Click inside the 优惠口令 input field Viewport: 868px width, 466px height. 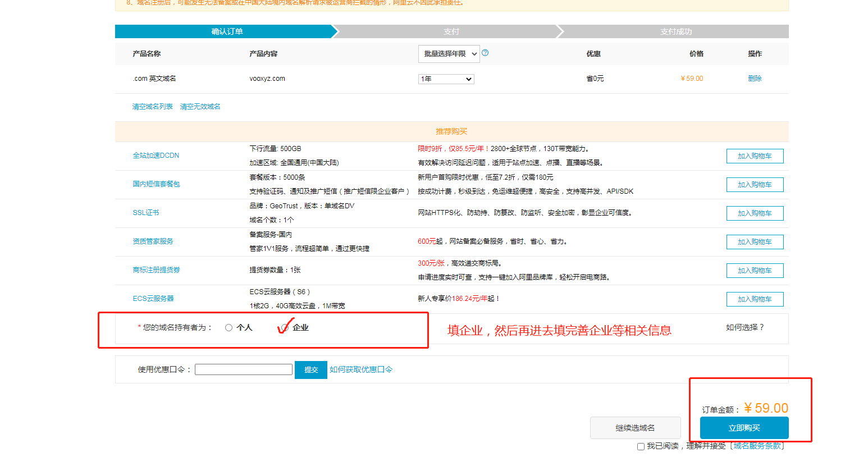243,369
